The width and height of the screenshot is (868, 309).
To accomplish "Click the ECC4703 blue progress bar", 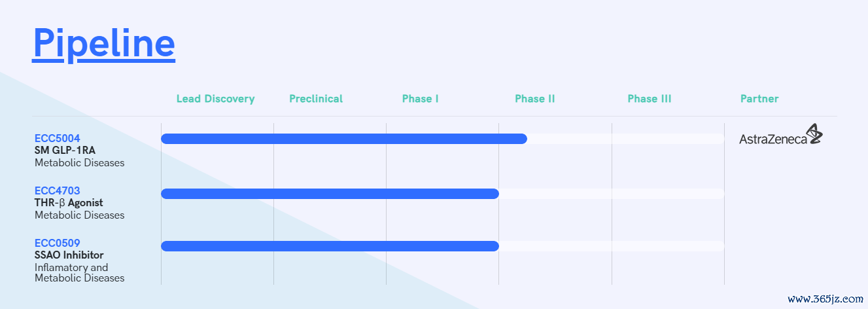I will tap(330, 194).
